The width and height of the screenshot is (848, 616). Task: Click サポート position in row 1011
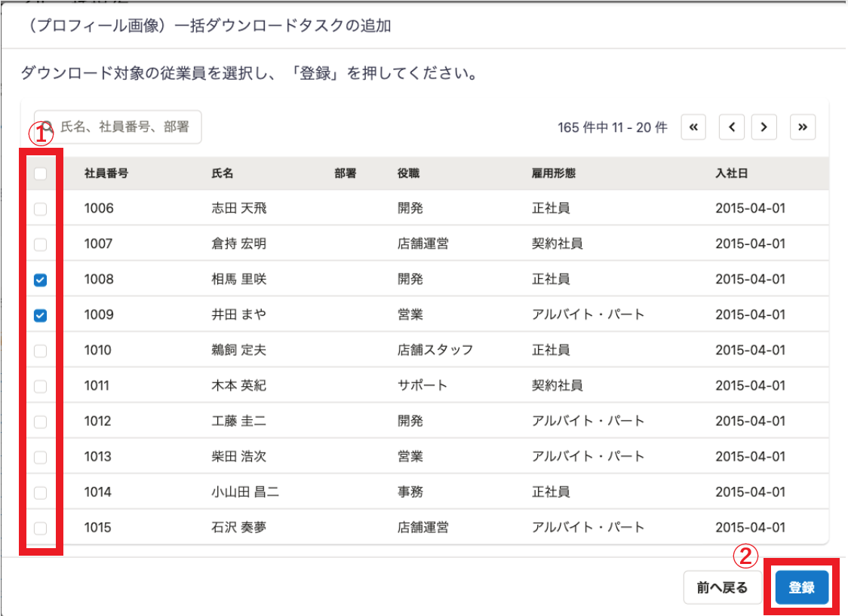(x=422, y=386)
